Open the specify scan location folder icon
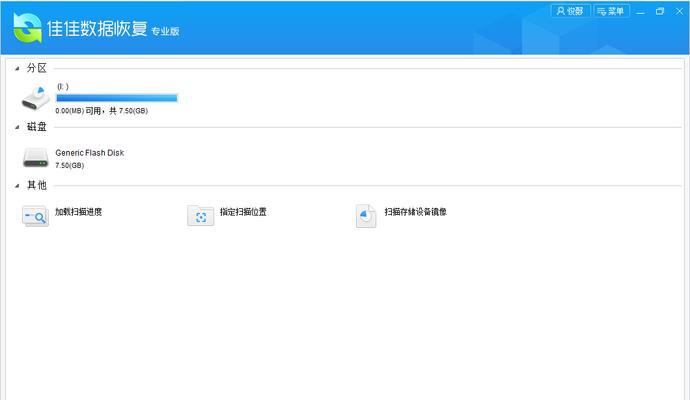The height and width of the screenshot is (400, 690). [x=201, y=216]
